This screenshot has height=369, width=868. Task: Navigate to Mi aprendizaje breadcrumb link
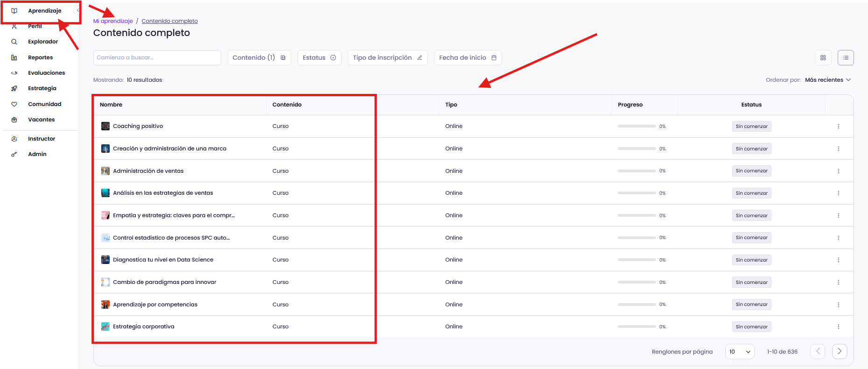tap(113, 21)
